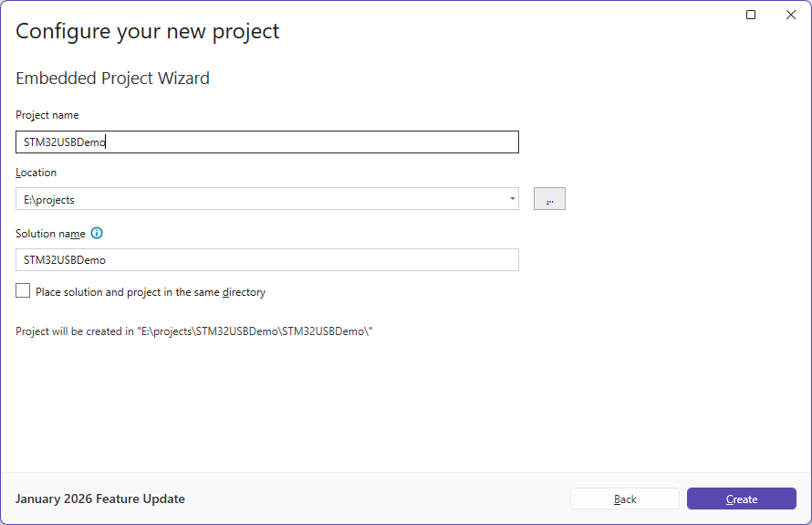Focus the Location path combo box text
The image size is (812, 525).
point(260,199)
